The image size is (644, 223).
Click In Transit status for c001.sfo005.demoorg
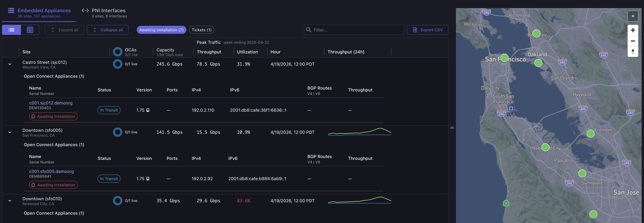pyautogui.click(x=109, y=178)
